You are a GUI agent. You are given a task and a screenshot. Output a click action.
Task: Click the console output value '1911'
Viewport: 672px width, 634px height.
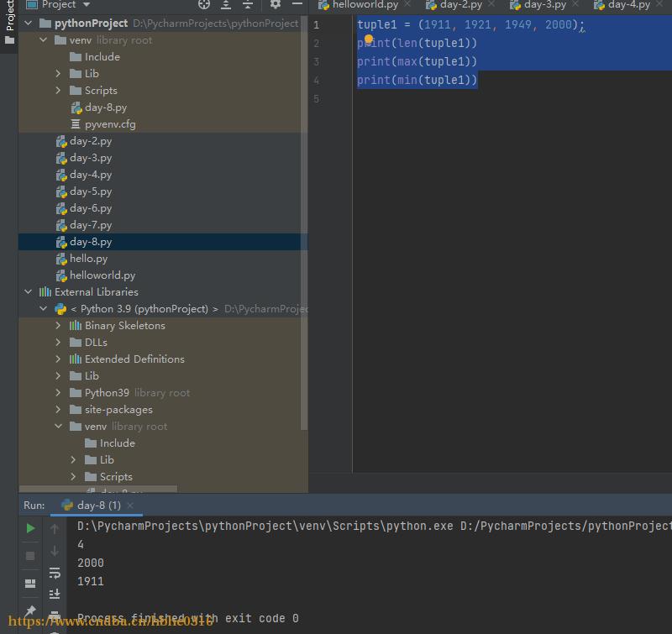point(91,581)
